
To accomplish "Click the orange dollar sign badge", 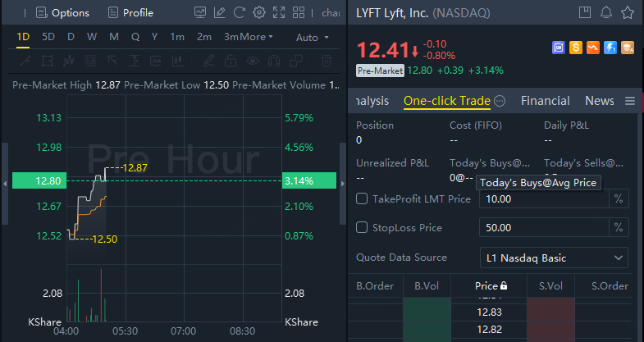I will point(576,48).
